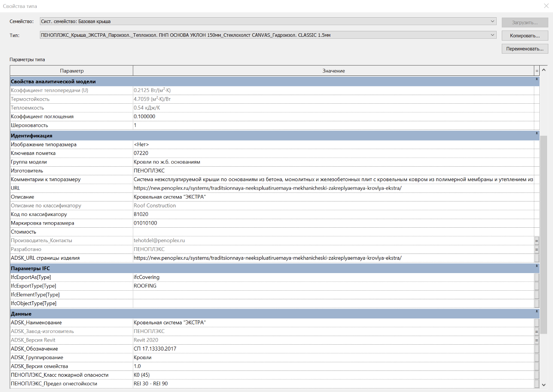Click the scrollbar down arrow
Screen dimensions: 553x392
(x=544, y=385)
